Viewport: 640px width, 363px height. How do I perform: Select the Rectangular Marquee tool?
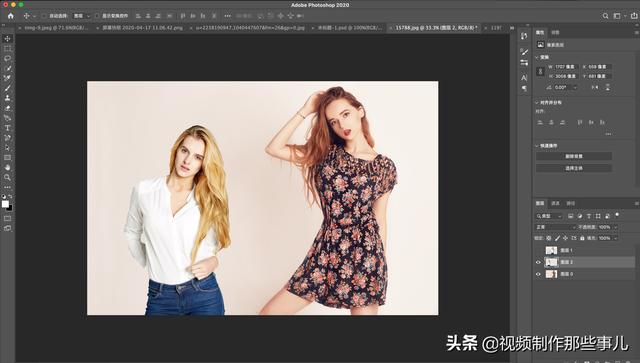[7, 49]
